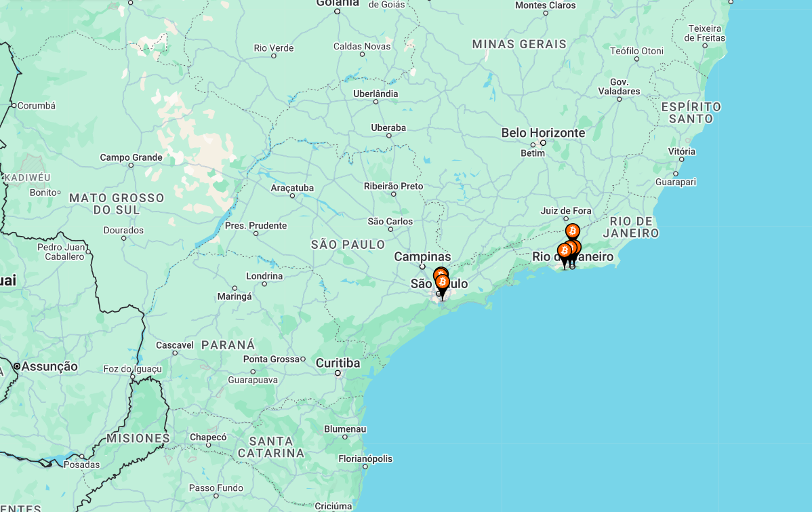Click the leftmost Bitcoin pin at Rio de Janeiro
Screen dimensions: 812x512
click(565, 252)
